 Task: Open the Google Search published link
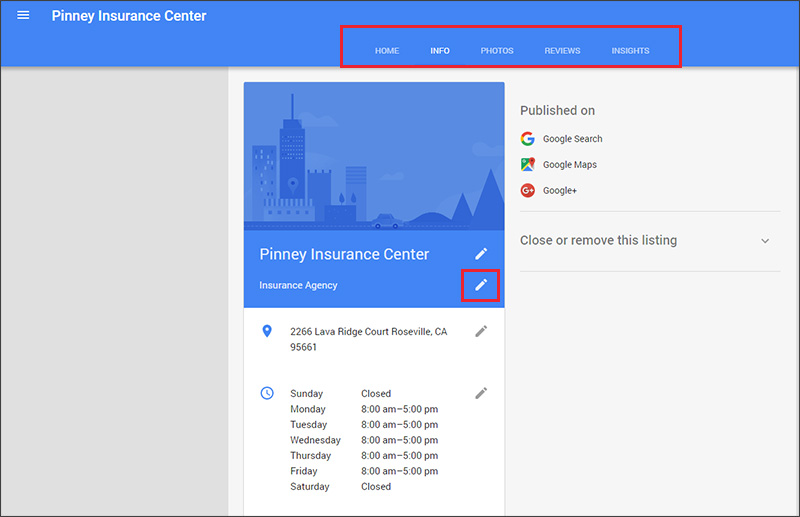click(572, 139)
